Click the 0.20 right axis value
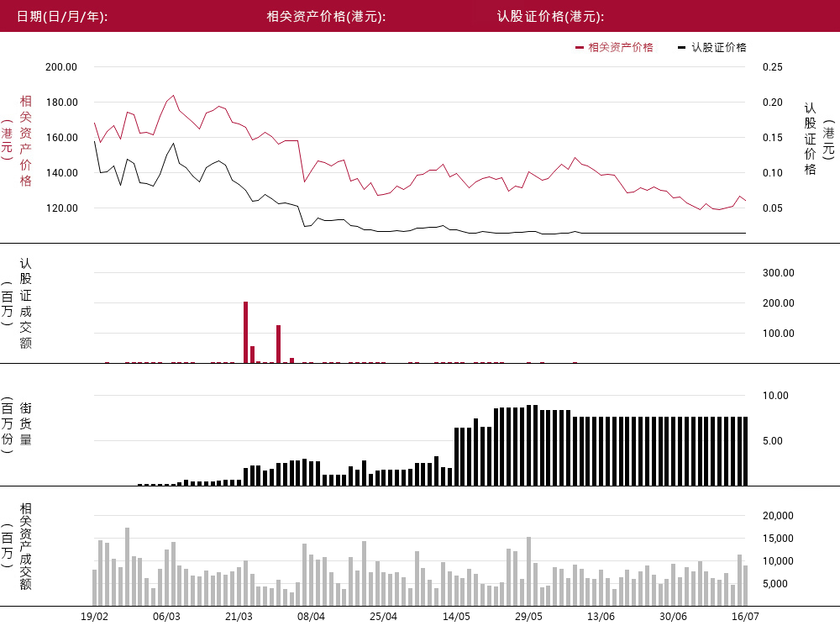This screenshot has height=631, width=840. 773,102
